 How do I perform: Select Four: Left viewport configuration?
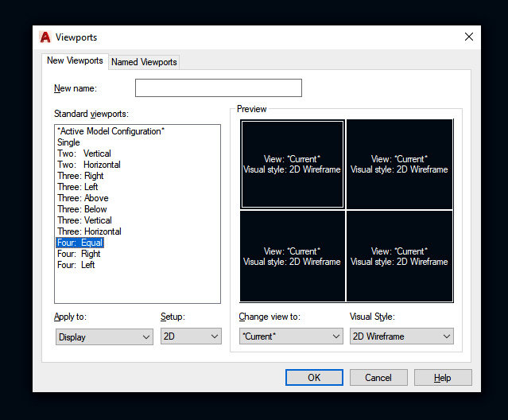click(x=76, y=265)
